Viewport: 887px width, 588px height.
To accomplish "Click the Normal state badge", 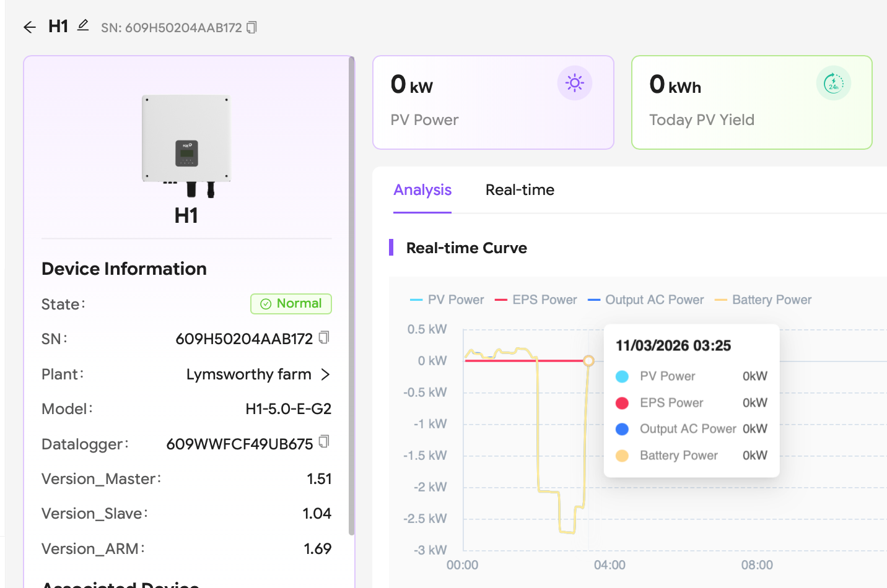I will (291, 304).
